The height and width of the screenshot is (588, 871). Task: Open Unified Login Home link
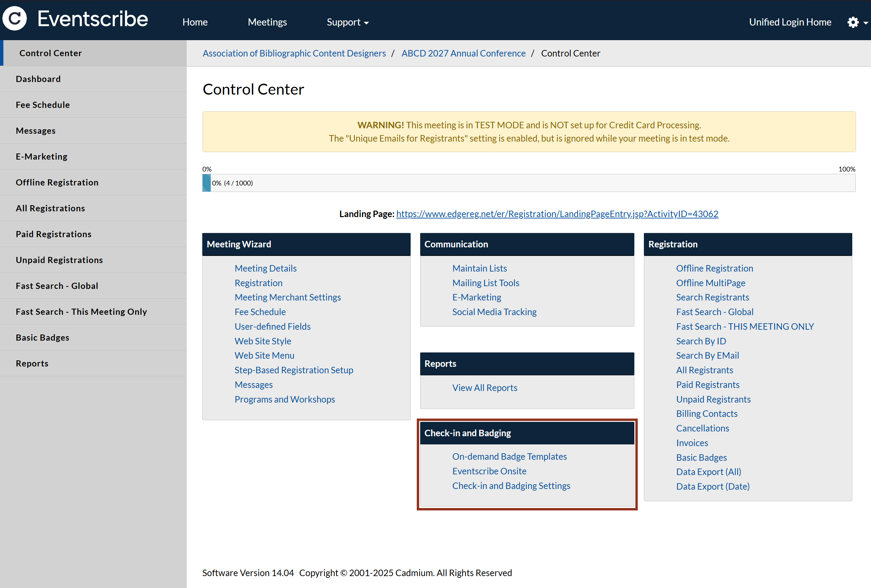click(790, 22)
